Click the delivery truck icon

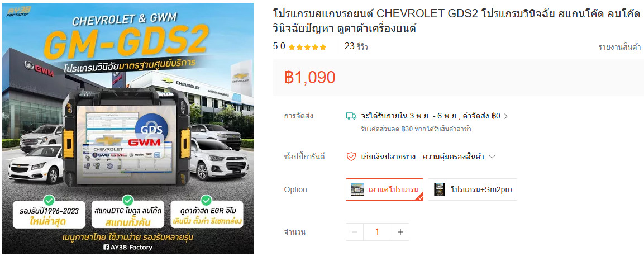[x=351, y=116]
